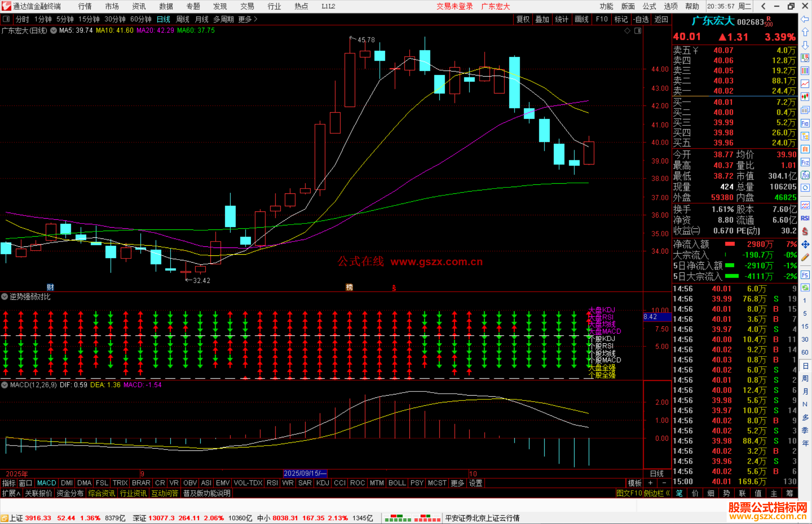
Task: Toggle the 逆势强弱对比 indicator panel circle
Action: click(5, 297)
